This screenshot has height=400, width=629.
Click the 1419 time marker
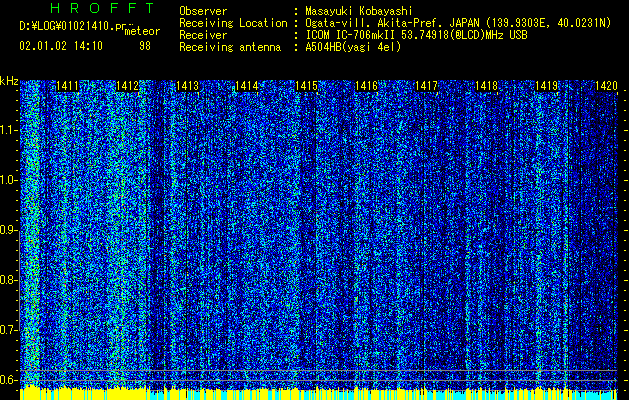[546, 86]
